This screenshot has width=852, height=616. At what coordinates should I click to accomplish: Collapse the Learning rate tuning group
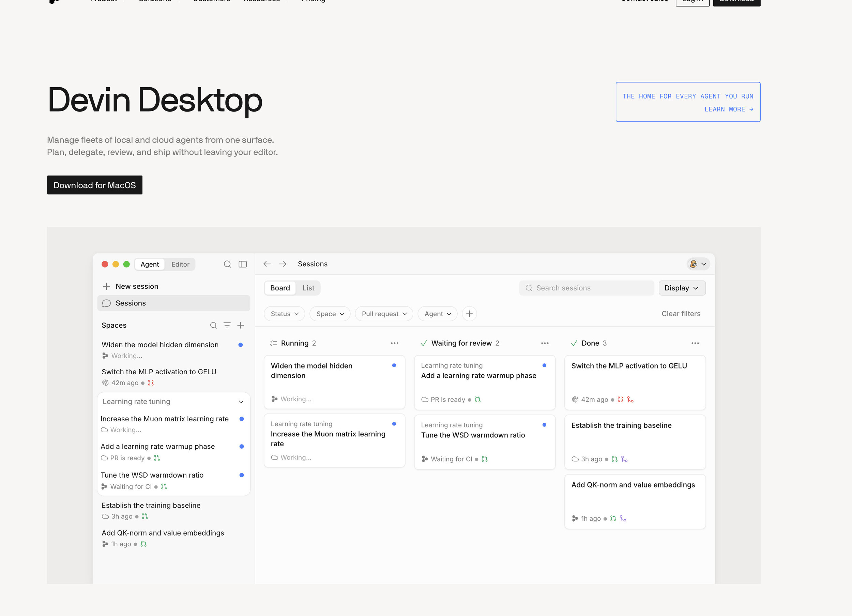241,402
